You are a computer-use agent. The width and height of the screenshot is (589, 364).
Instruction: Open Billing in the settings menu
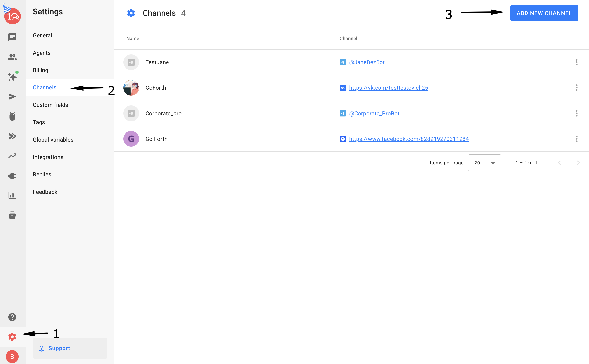tap(41, 70)
